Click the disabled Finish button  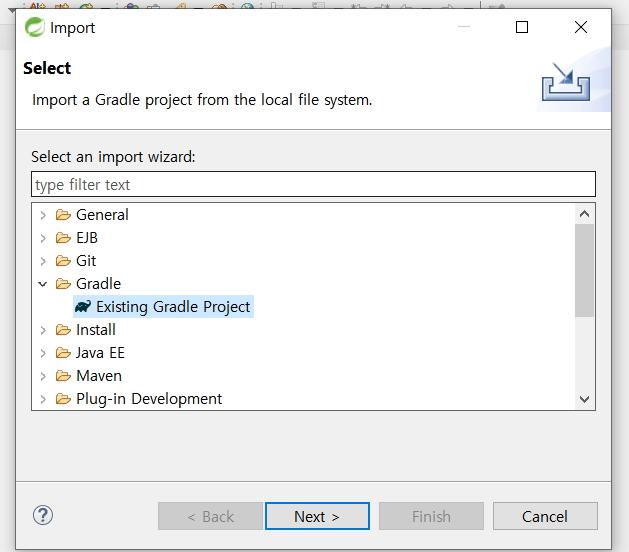[x=431, y=516]
